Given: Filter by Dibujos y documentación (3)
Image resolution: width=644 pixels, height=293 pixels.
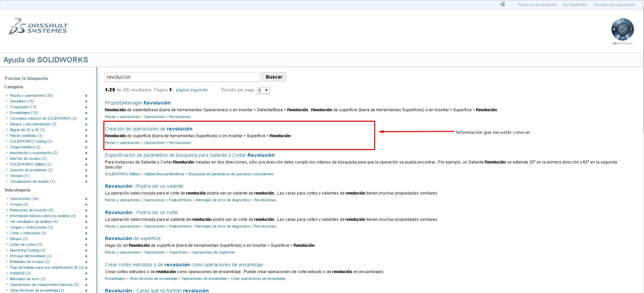Looking at the screenshot, I should point(33,124).
